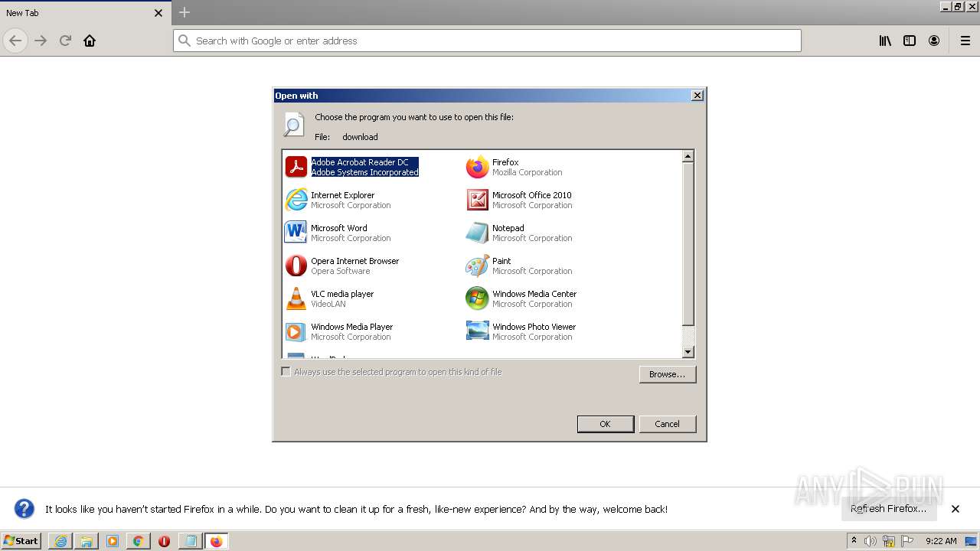
Task: Close the Open with dialog
Action: (697, 96)
